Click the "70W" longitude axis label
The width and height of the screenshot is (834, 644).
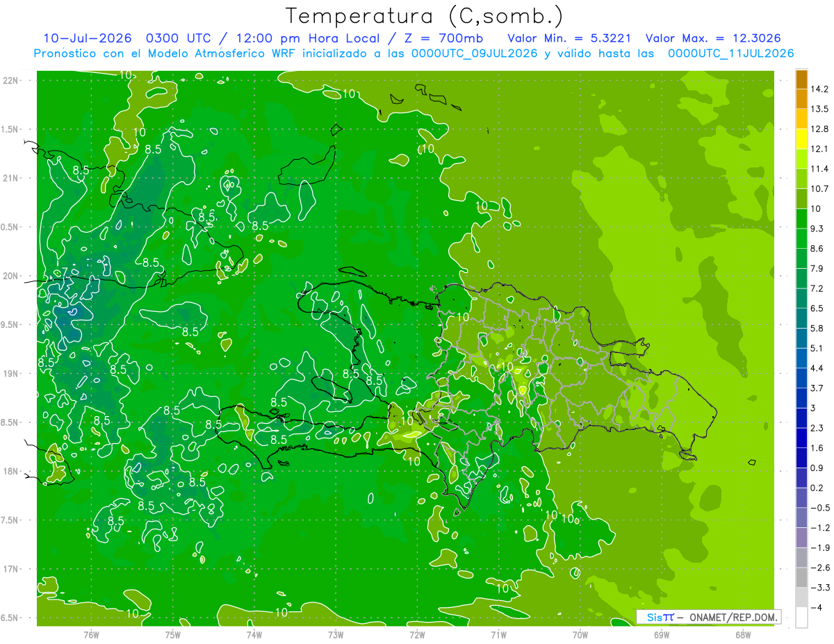click(580, 636)
